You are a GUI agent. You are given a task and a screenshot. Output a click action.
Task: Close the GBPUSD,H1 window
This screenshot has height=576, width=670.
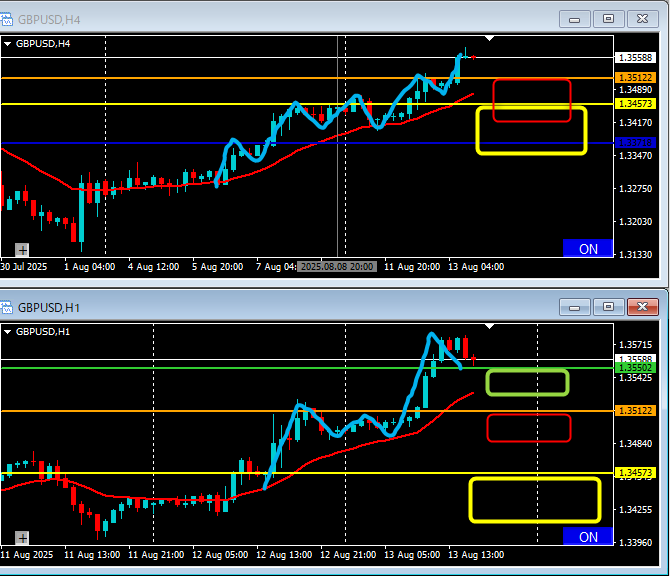642,307
